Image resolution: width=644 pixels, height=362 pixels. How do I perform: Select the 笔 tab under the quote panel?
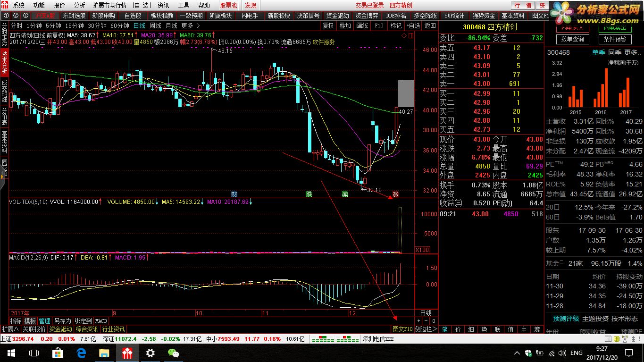pyautogui.click(x=444, y=329)
